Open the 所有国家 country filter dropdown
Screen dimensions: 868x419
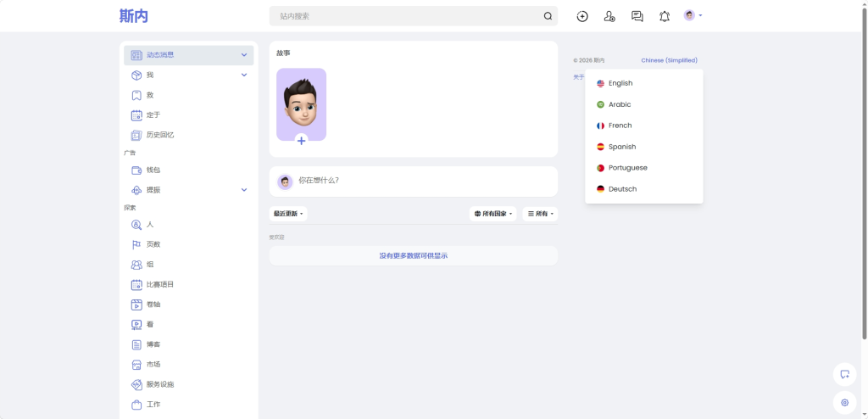tap(492, 214)
